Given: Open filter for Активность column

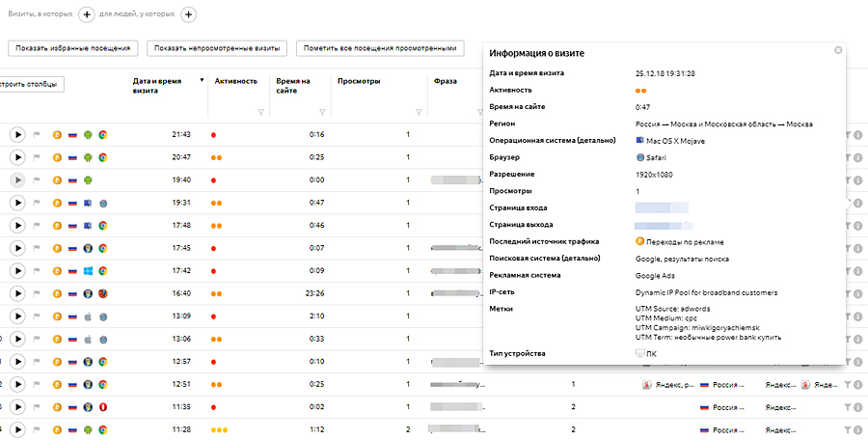Looking at the screenshot, I should point(260,113).
